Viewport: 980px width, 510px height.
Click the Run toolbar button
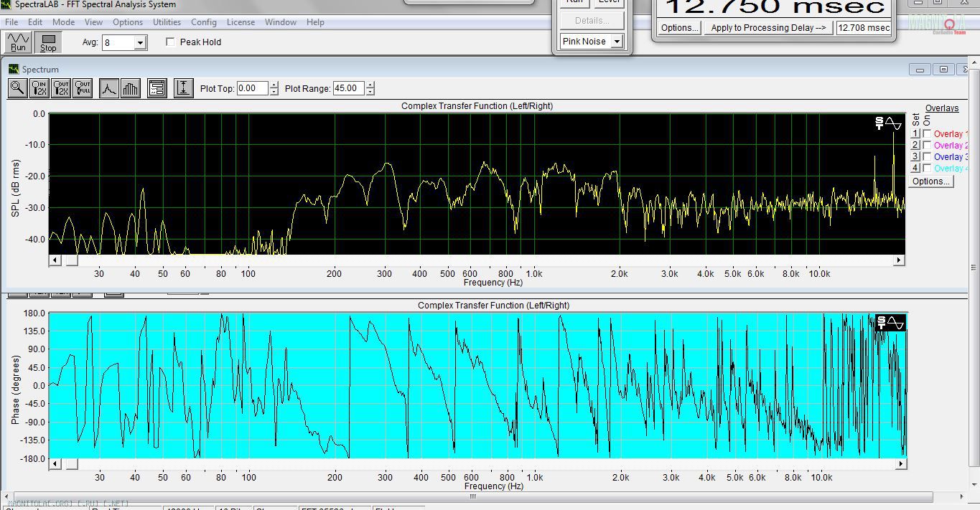18,42
